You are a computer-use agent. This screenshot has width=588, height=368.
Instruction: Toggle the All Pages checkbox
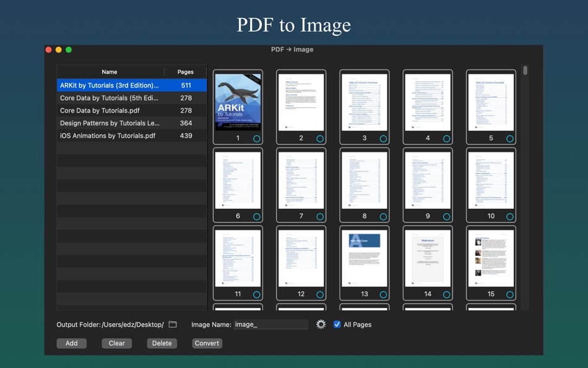click(x=337, y=325)
